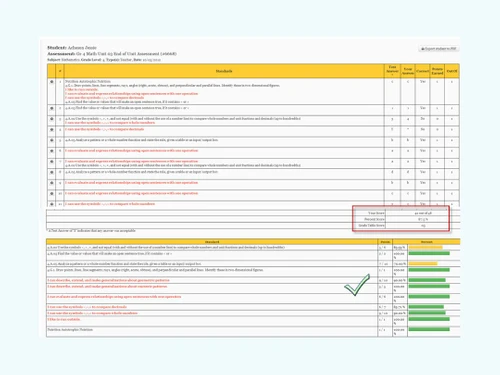Click the 'No' Correct cell for question 4
The height and width of the screenshot is (375, 500).
pyautogui.click(x=422, y=129)
